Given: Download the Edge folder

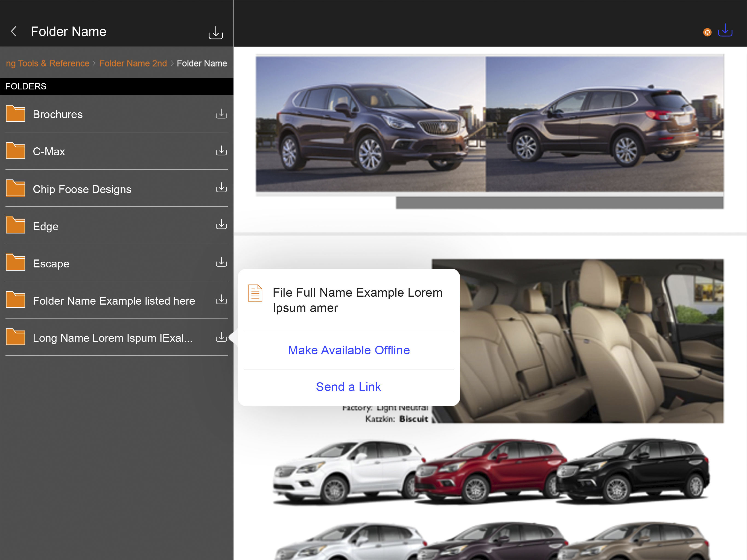Looking at the screenshot, I should [221, 224].
